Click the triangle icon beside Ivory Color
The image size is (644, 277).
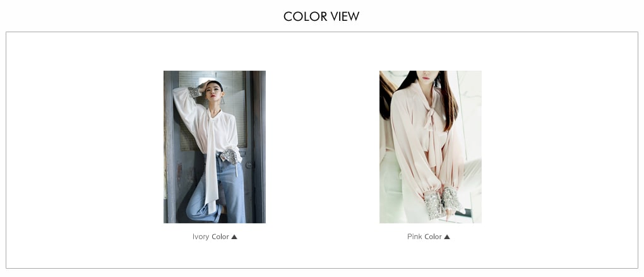(x=234, y=237)
